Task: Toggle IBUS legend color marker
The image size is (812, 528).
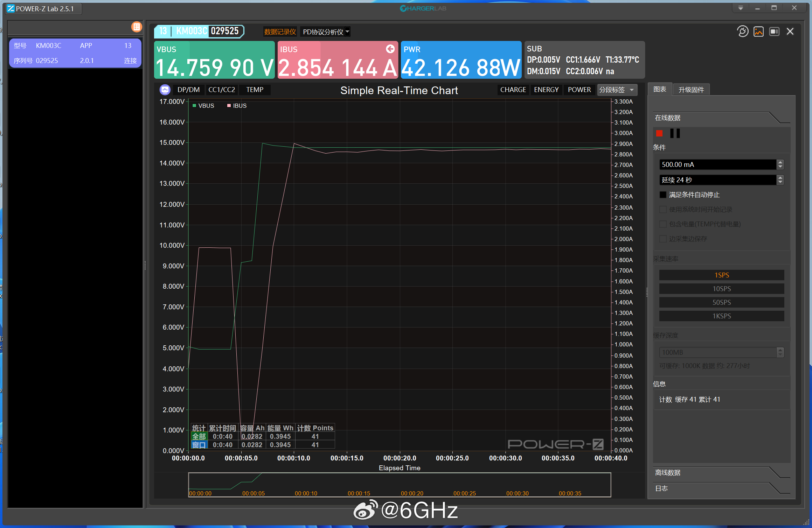Action: click(x=229, y=106)
